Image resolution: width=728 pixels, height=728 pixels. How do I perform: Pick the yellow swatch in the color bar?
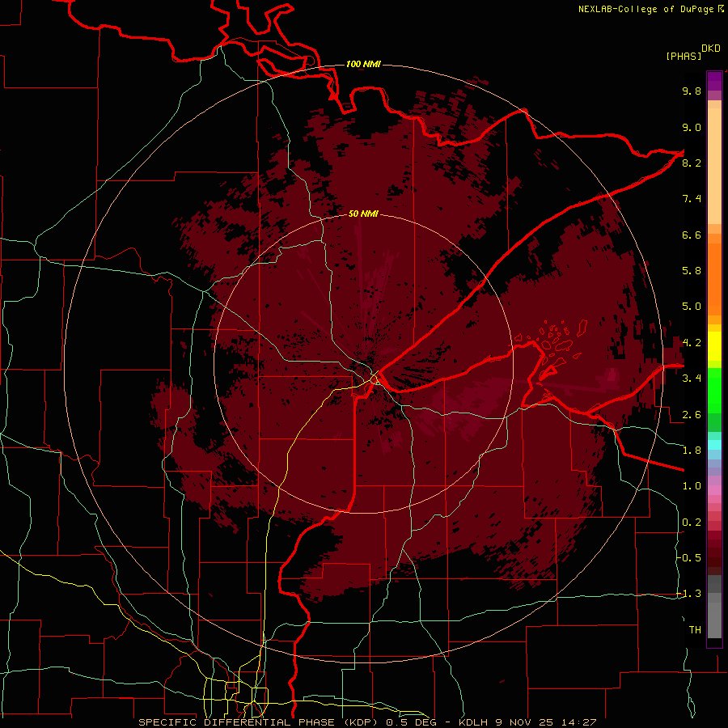(x=714, y=346)
